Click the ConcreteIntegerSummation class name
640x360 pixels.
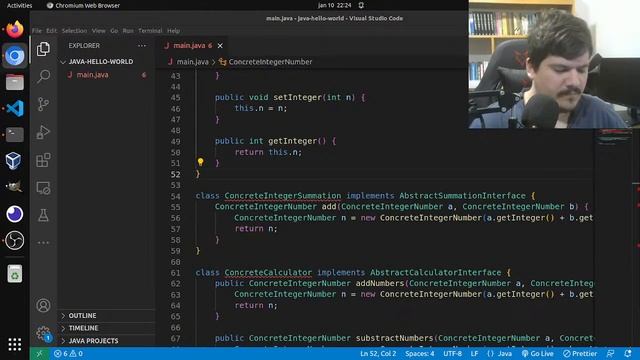pyautogui.click(x=282, y=196)
